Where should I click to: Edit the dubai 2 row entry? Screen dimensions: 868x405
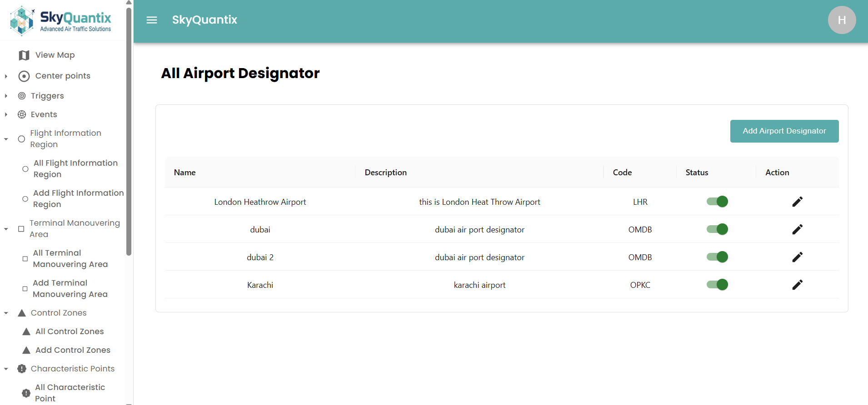[x=797, y=257]
